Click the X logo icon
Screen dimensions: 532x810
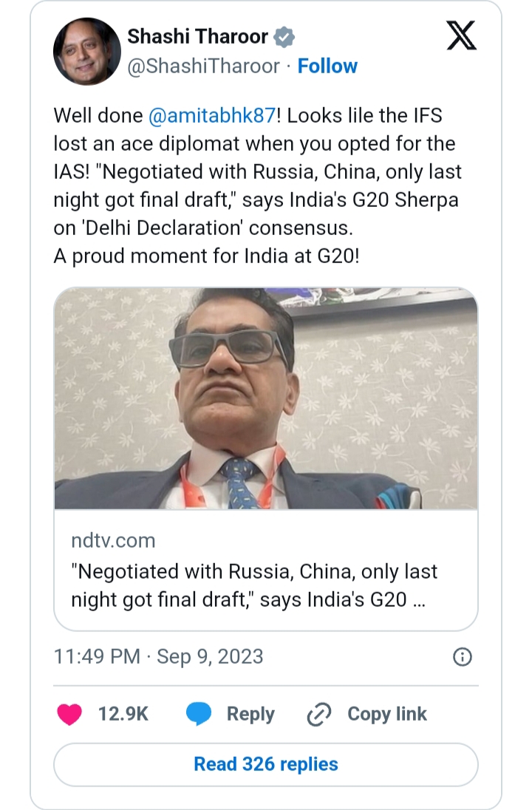pos(462,36)
